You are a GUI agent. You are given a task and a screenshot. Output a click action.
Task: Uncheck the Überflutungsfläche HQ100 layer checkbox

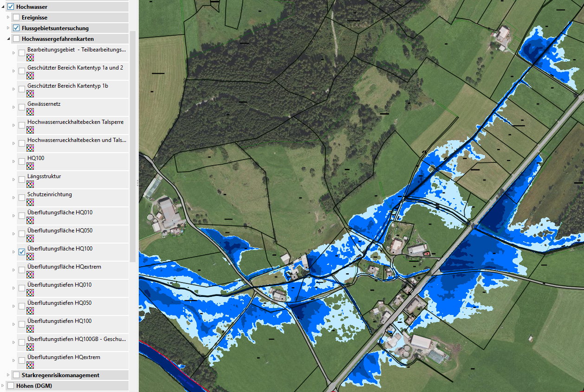point(22,252)
